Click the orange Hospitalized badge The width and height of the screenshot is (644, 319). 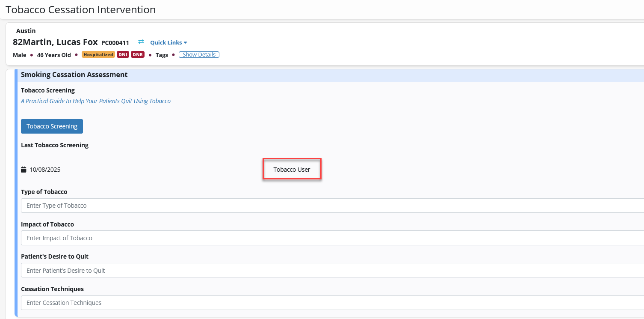(x=98, y=55)
